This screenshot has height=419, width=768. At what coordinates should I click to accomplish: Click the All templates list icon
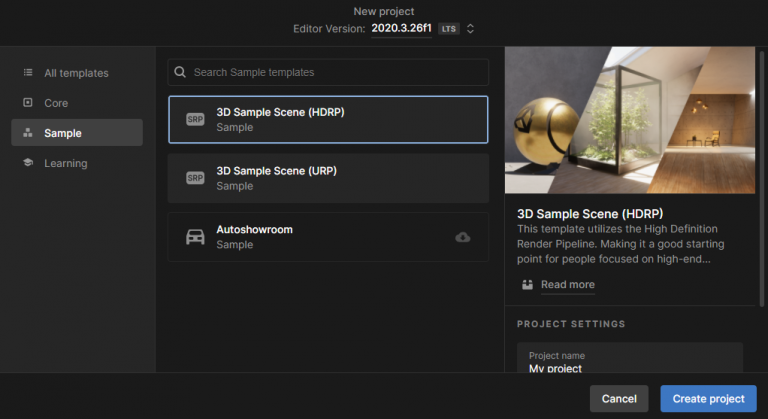point(27,73)
